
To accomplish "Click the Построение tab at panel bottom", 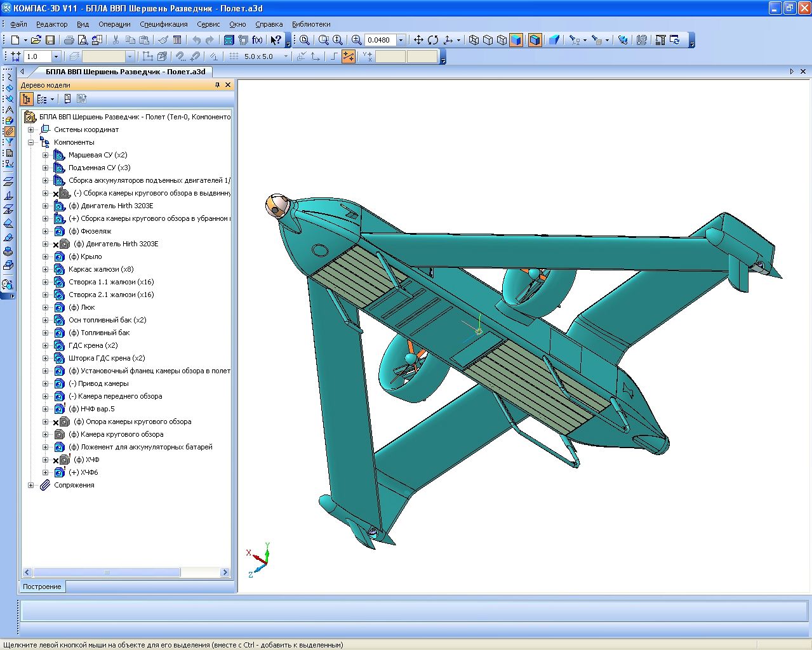I will tap(43, 587).
